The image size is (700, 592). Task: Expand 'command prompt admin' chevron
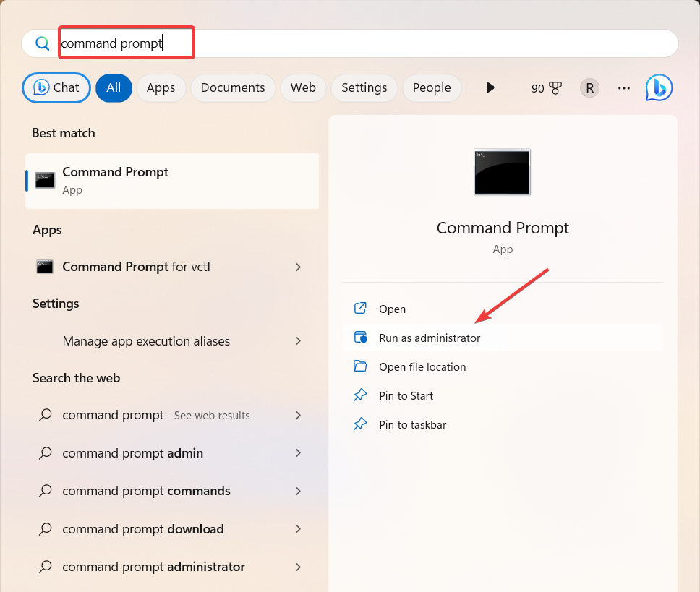(298, 452)
